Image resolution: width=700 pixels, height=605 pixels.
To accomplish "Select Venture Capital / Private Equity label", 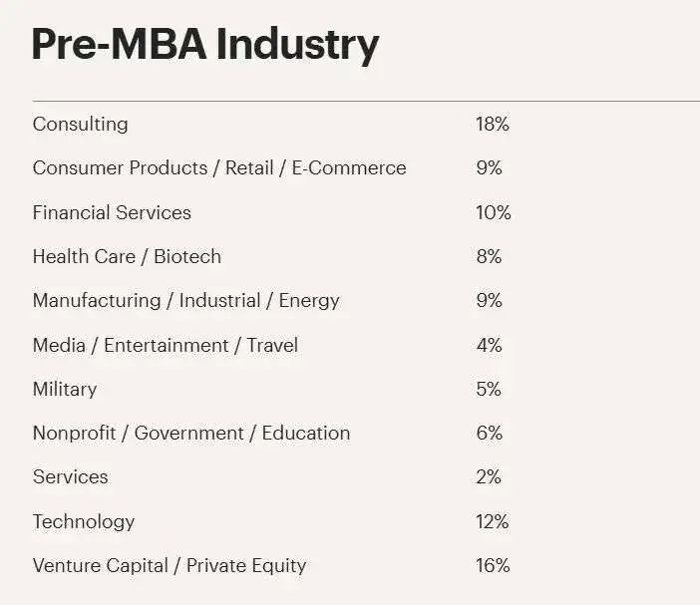I will [x=170, y=566].
